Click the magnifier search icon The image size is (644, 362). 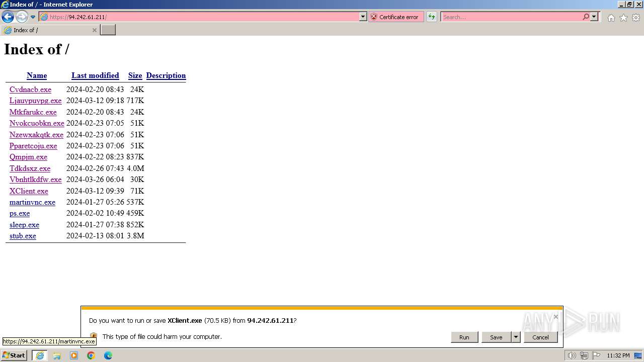coord(586,17)
